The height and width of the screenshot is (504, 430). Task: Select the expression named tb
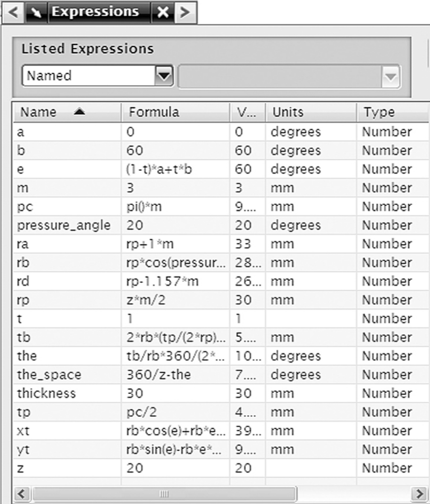(x=23, y=337)
